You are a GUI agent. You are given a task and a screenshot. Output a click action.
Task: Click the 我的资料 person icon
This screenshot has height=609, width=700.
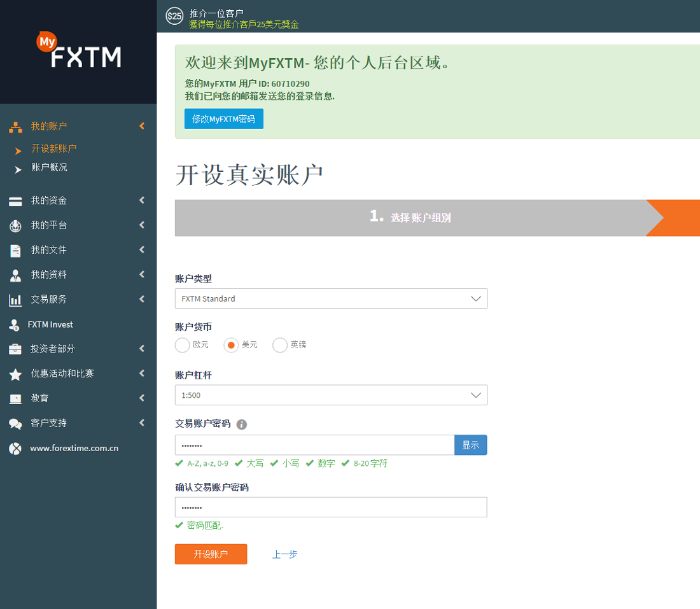16,276
